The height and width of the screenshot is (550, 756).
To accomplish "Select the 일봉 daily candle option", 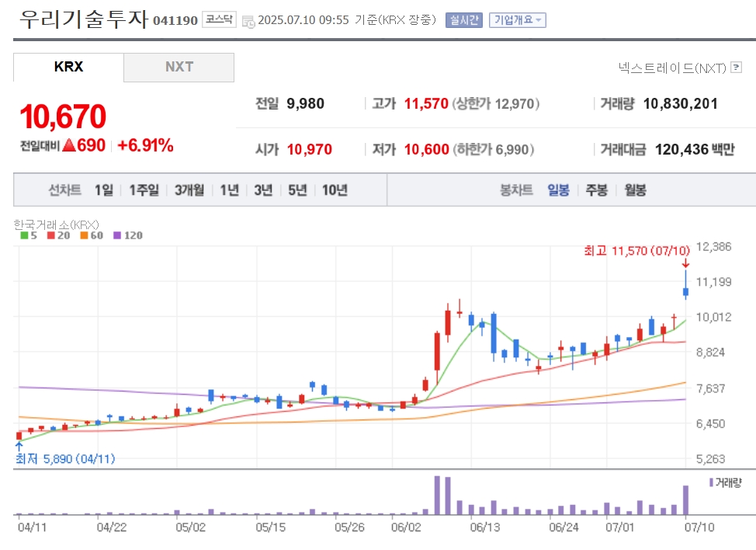I will pyautogui.click(x=558, y=190).
